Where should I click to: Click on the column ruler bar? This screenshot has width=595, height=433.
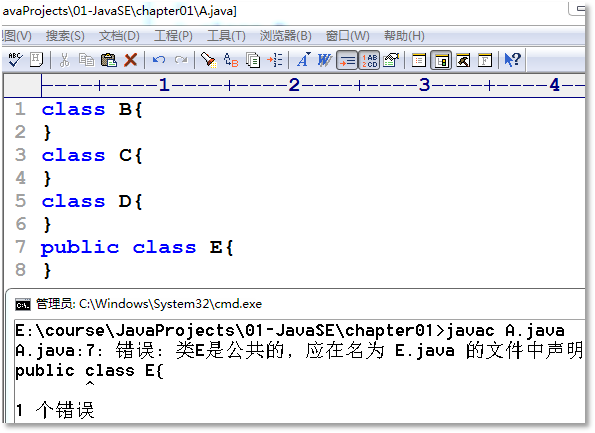(313, 85)
